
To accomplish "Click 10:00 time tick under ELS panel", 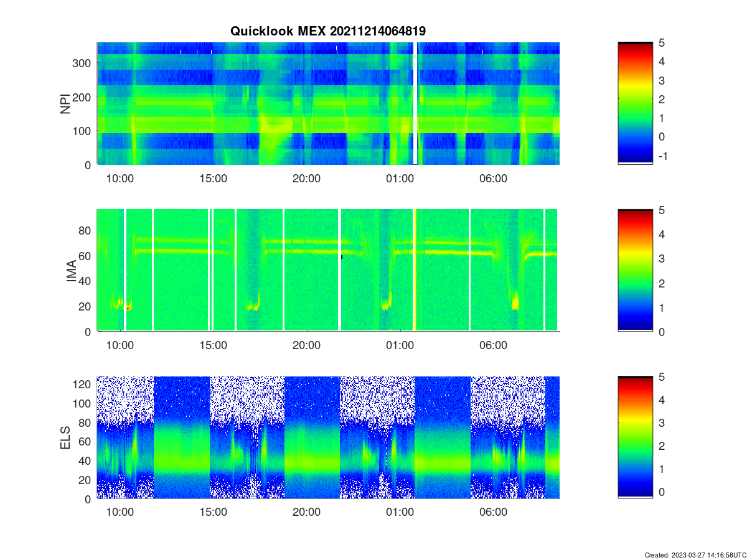I will pos(120,513).
